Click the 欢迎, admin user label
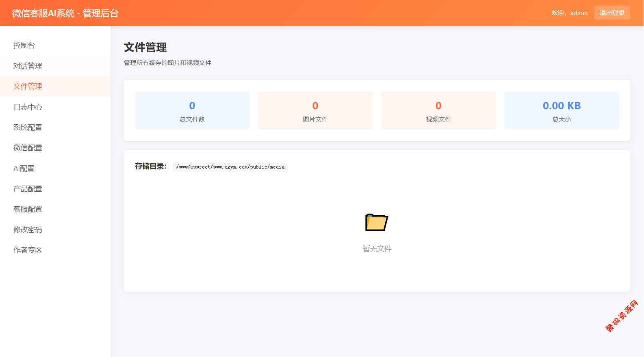Viewport: 644px width, 357px height. (569, 13)
